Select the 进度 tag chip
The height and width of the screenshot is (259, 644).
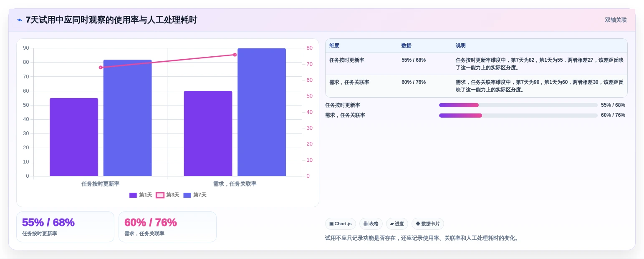coord(397,224)
